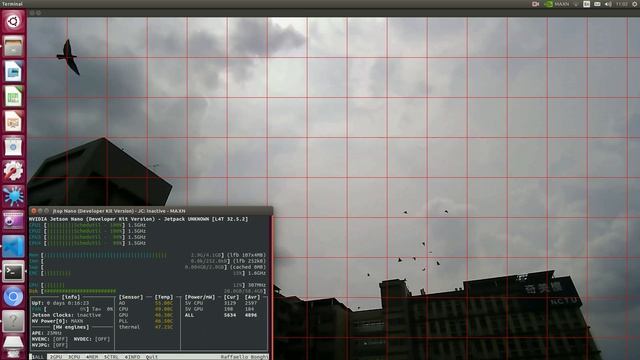Click the mail indicator in top panel

point(597,4)
